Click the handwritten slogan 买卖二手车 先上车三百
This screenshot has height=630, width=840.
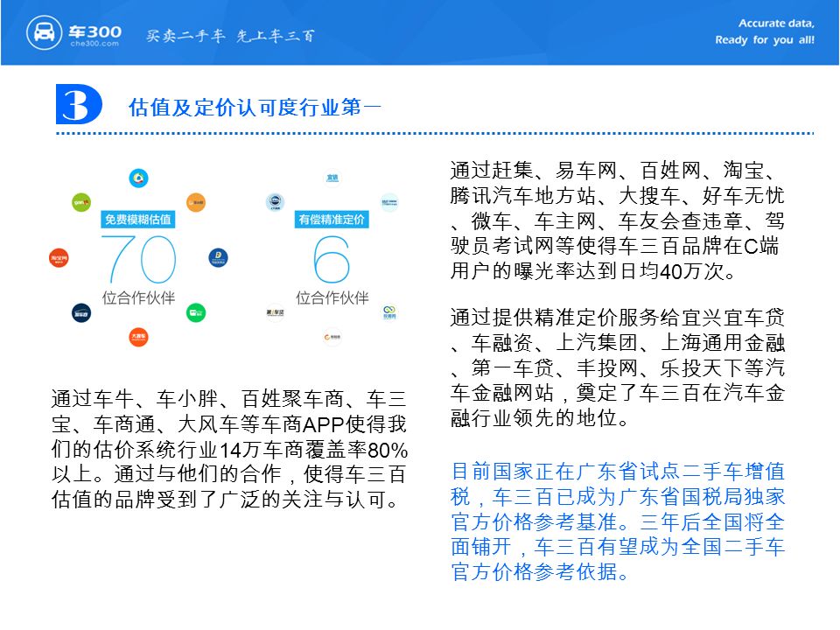pyautogui.click(x=230, y=36)
